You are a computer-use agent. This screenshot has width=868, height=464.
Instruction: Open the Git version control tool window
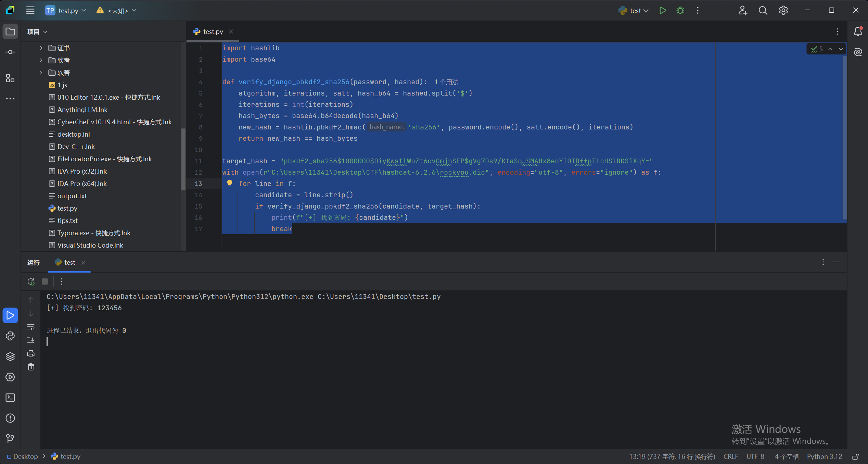coord(10,439)
